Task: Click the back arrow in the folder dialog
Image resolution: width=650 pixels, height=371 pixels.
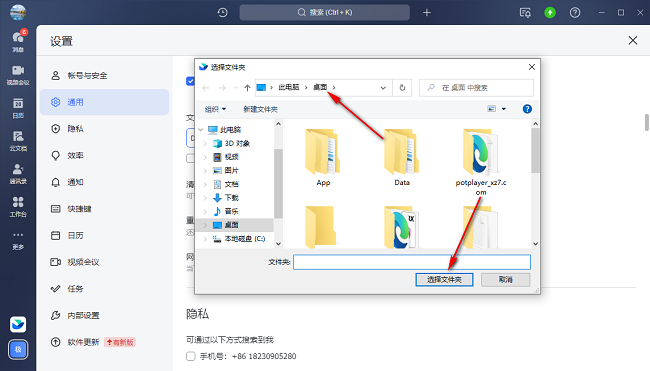Action: click(x=206, y=87)
